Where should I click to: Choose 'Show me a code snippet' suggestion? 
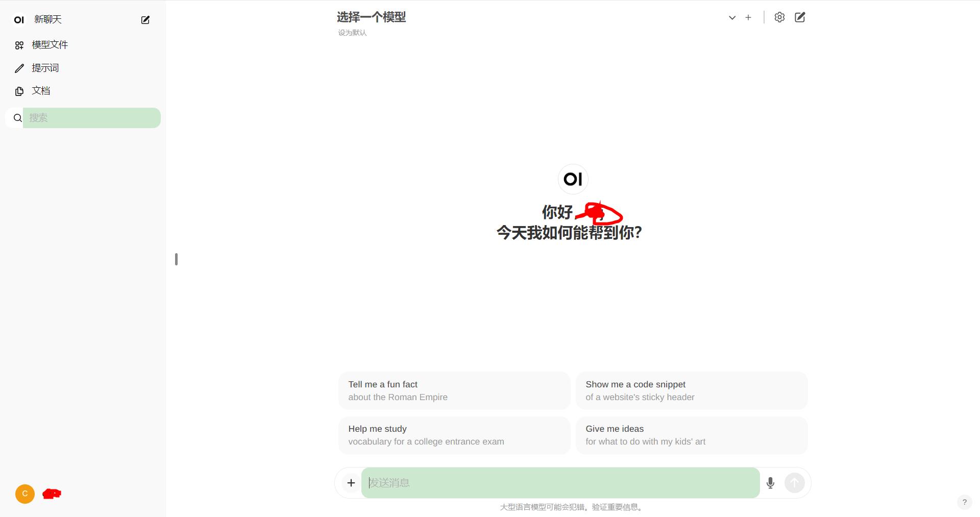coord(692,390)
